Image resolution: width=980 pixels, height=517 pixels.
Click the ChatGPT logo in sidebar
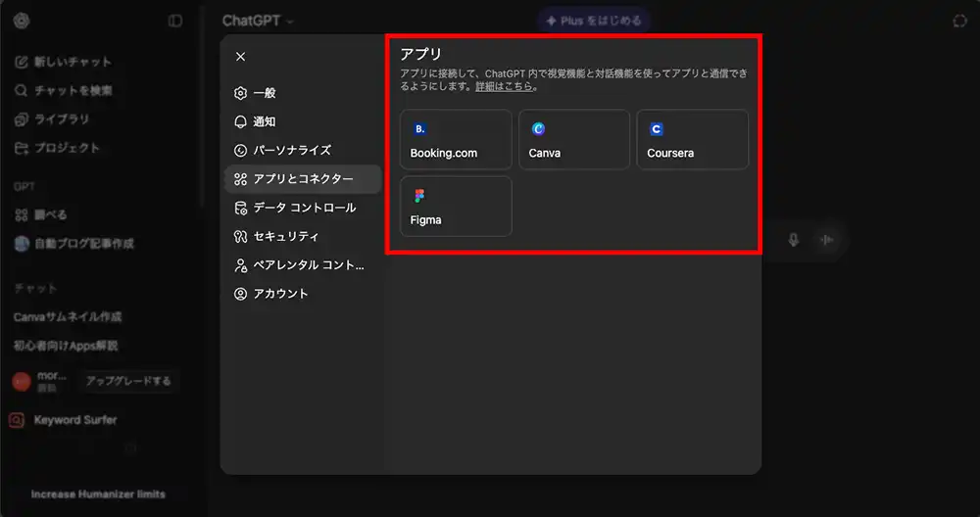(x=22, y=21)
